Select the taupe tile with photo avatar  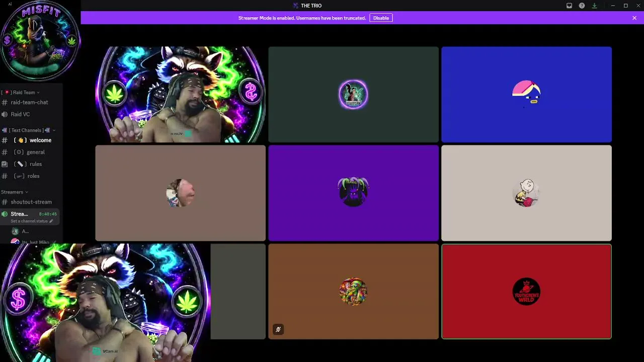[180, 193]
